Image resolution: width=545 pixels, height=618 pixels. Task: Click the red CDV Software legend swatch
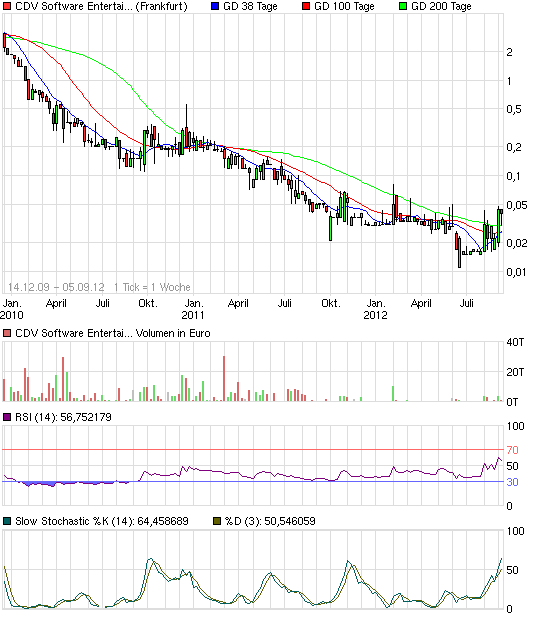[7, 6]
